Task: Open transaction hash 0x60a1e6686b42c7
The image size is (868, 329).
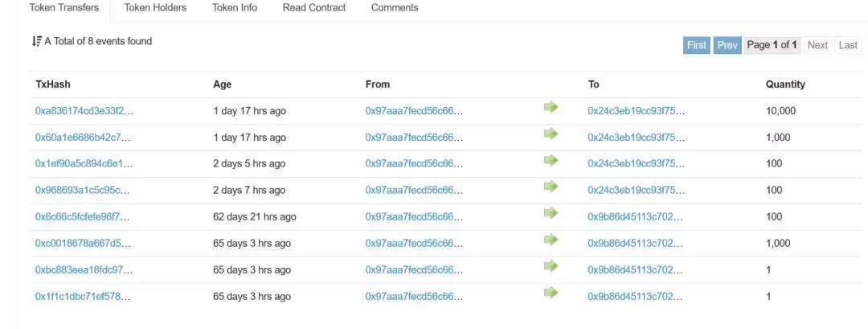Action: pyautogui.click(x=83, y=138)
